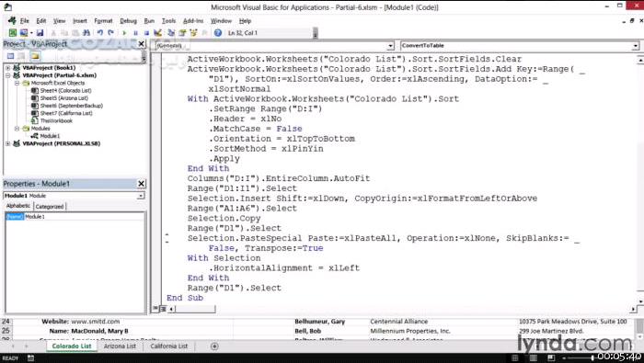The height and width of the screenshot is (363, 644).
Task: Open the Insert menu
Action: tap(80, 21)
